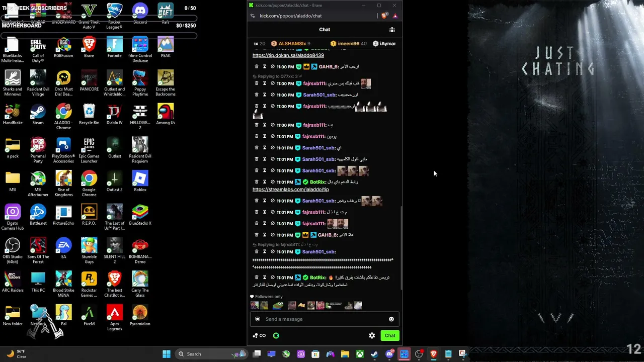Timeout the user on Sarah501_sxb's 11:00 PM message

(264, 95)
